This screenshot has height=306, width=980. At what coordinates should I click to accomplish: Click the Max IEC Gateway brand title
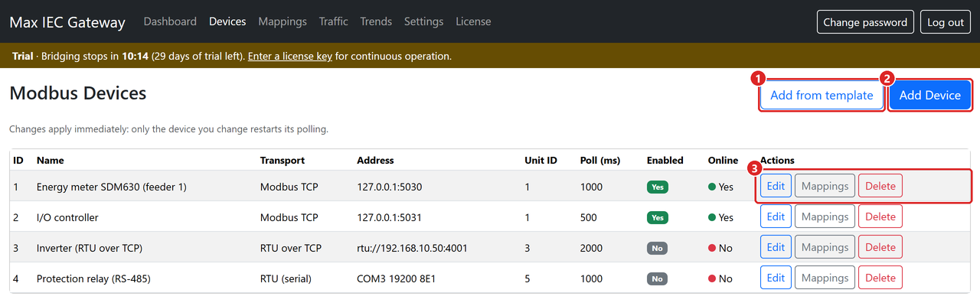pyautogui.click(x=67, y=22)
